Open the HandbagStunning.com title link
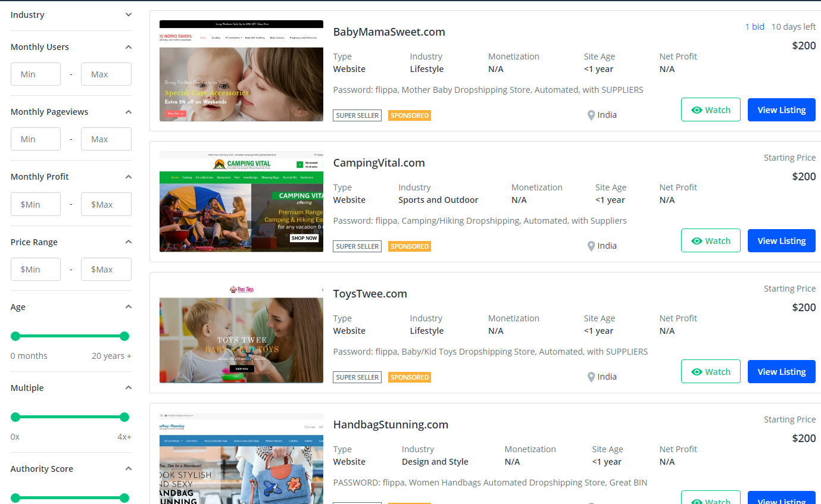The width and height of the screenshot is (821, 504). pyautogui.click(x=391, y=425)
